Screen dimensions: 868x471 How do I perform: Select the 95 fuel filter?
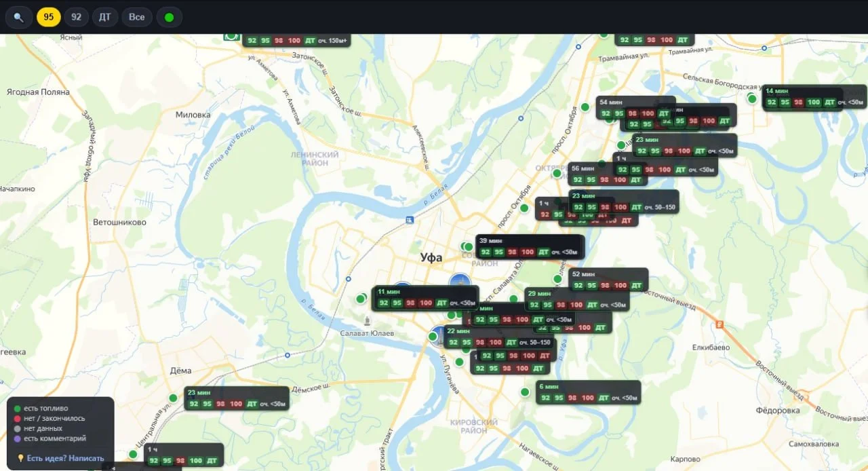[49, 17]
